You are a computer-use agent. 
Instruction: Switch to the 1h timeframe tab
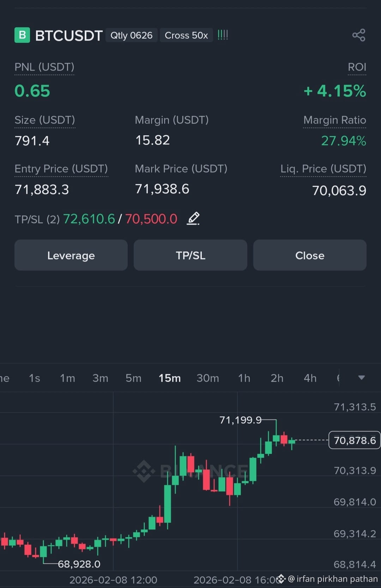pyautogui.click(x=244, y=378)
